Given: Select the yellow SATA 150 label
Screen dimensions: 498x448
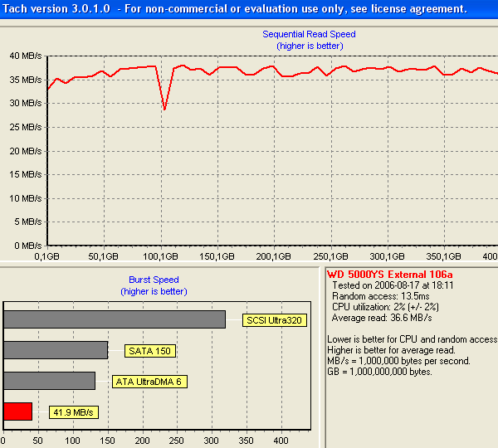Looking at the screenshot, I should tap(150, 351).
